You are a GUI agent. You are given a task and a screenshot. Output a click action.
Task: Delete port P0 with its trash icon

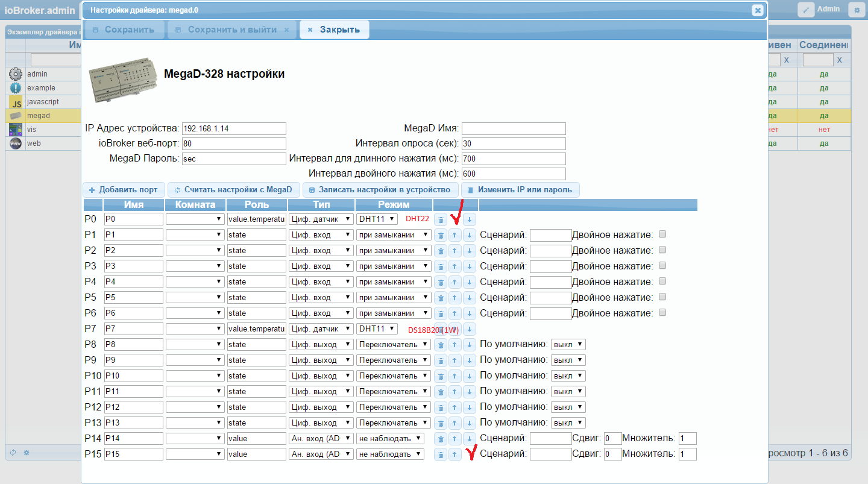coord(441,219)
